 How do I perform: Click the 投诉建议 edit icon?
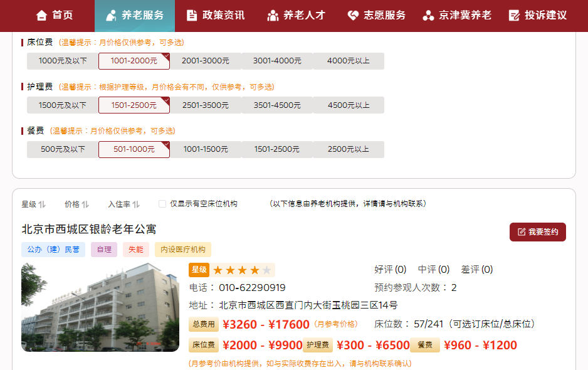tap(514, 15)
